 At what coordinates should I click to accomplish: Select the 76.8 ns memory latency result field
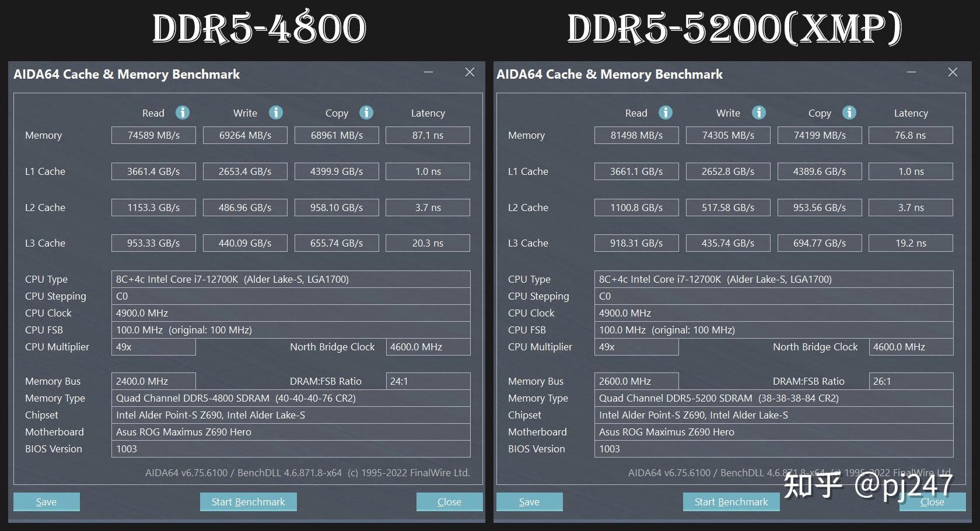tap(911, 135)
